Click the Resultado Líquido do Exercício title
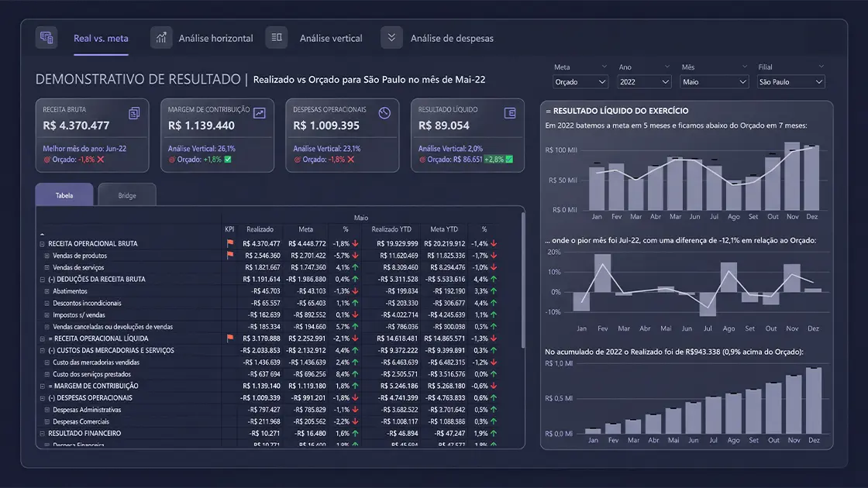Image resolution: width=868 pixels, height=488 pixels. tap(617, 111)
